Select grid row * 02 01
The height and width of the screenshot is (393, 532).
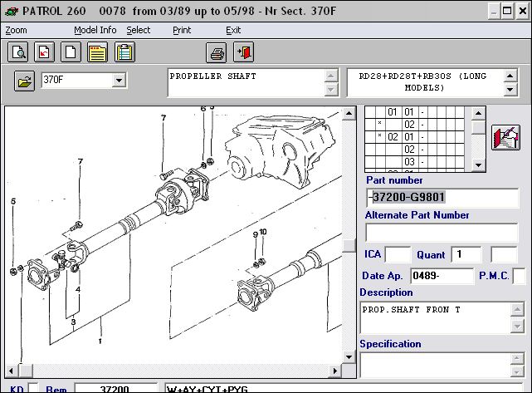415,137
